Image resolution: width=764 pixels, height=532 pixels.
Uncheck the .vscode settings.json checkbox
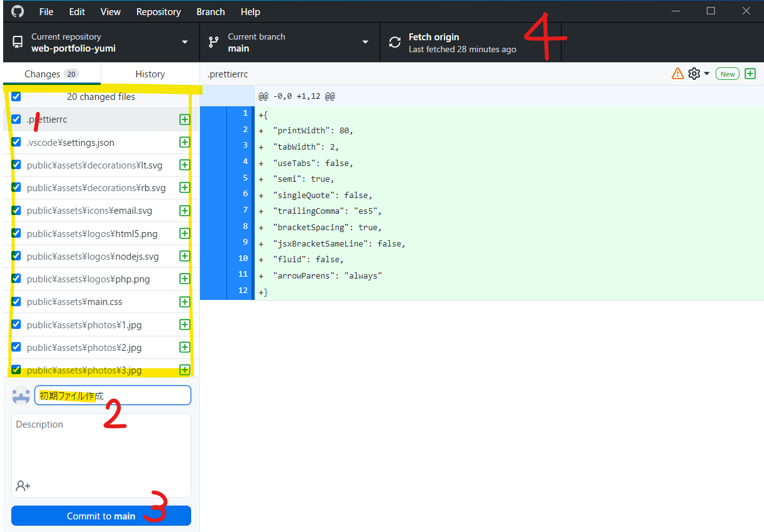click(16, 142)
